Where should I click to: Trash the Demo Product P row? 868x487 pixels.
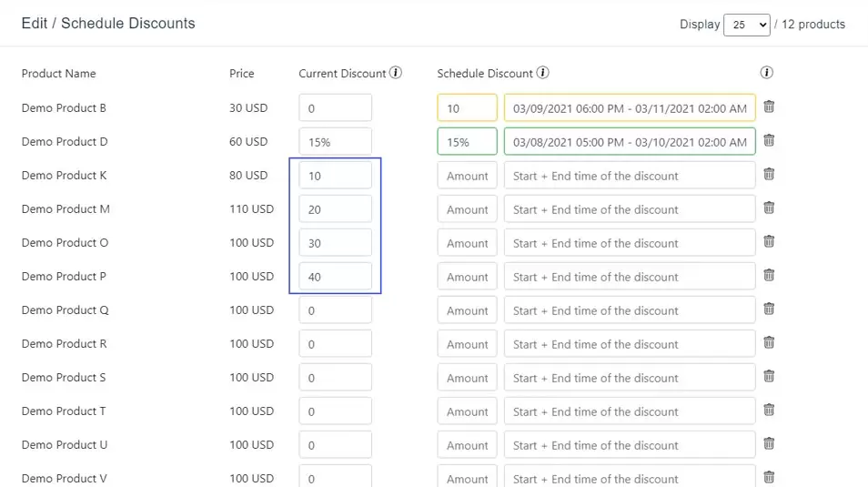coord(769,275)
